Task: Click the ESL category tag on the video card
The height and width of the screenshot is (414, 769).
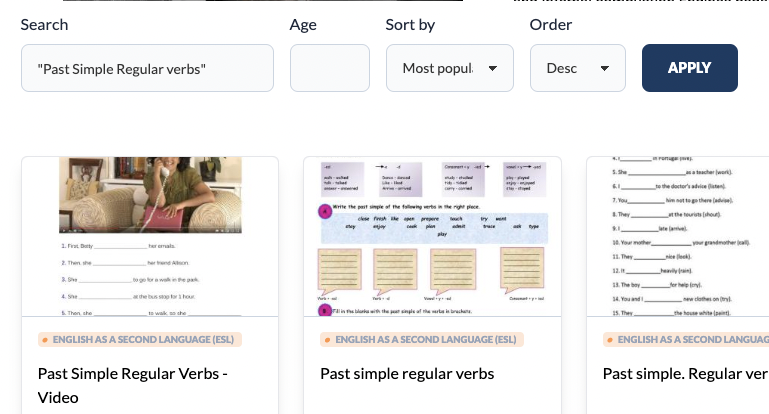Action: point(140,340)
